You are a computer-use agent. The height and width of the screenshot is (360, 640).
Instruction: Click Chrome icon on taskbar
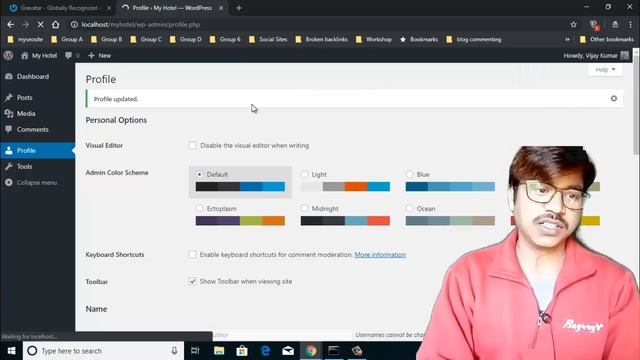(x=311, y=351)
